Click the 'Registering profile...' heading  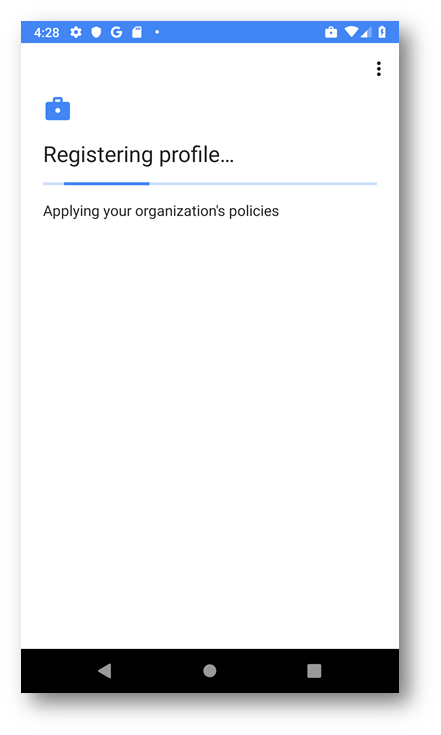[x=138, y=155]
